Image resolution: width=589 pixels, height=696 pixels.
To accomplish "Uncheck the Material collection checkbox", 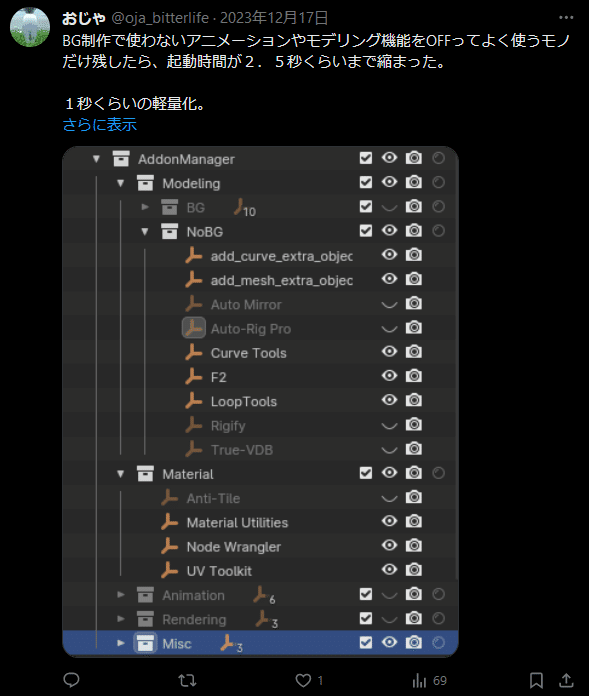I will [366, 473].
